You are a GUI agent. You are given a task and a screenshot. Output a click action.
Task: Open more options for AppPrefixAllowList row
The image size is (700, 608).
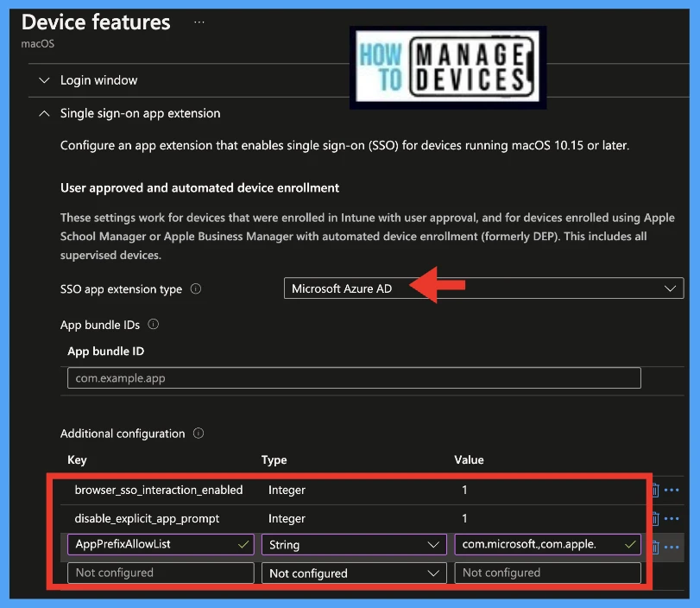(x=672, y=548)
